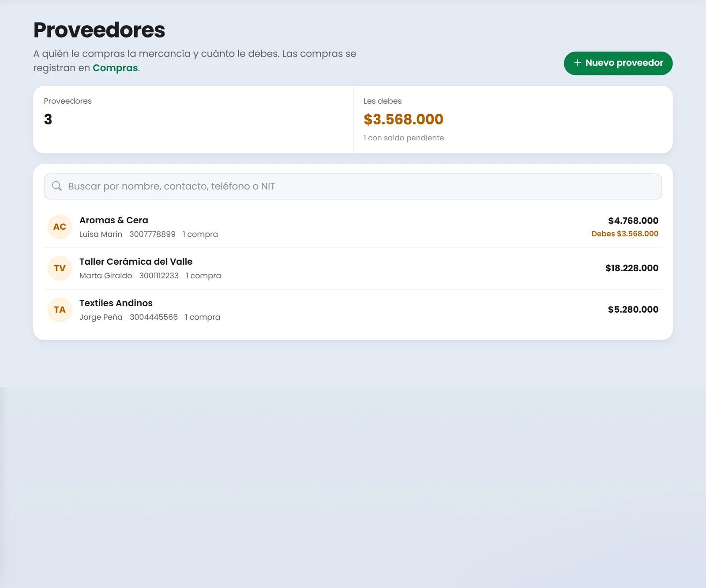The image size is (706, 588).
Task: Click the $5.280.000 amount for Textiles Andinos
Action: point(633,310)
